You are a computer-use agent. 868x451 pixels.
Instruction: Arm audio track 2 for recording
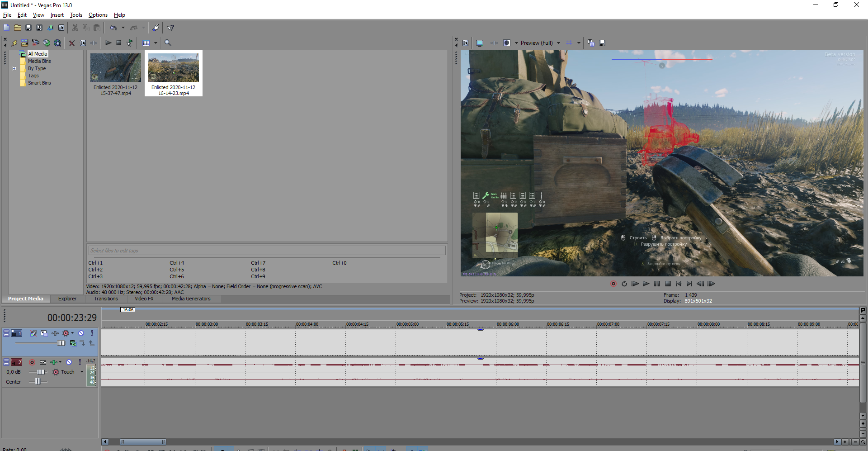(x=32, y=362)
